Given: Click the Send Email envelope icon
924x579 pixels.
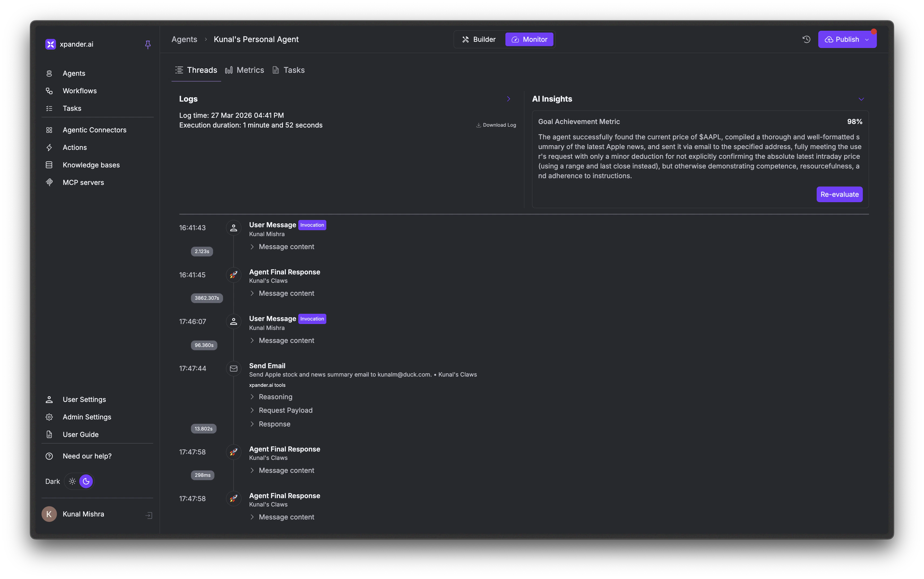Looking at the screenshot, I should [x=233, y=368].
